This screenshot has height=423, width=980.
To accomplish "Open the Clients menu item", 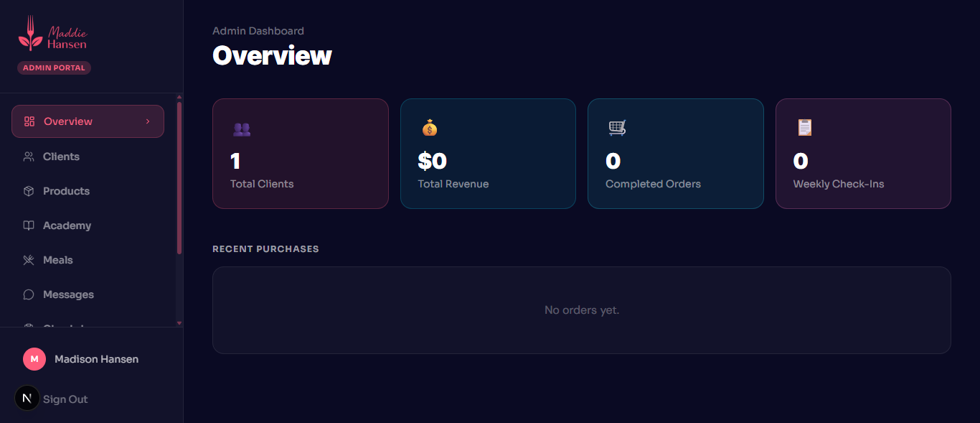I will [61, 157].
